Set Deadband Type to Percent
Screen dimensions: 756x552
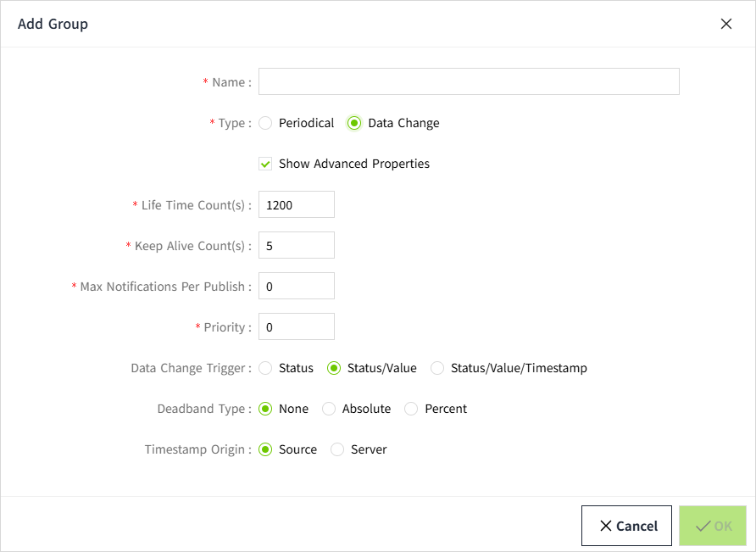point(412,409)
